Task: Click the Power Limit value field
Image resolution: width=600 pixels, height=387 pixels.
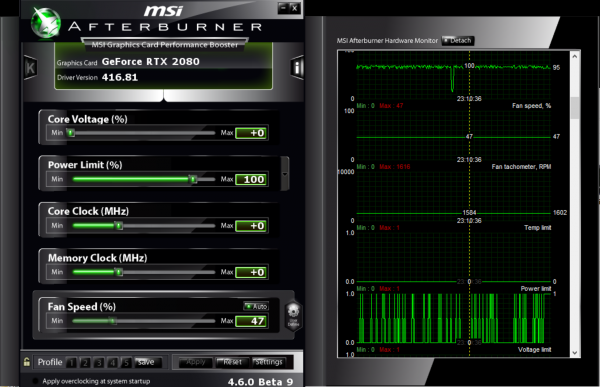Action: click(x=251, y=179)
